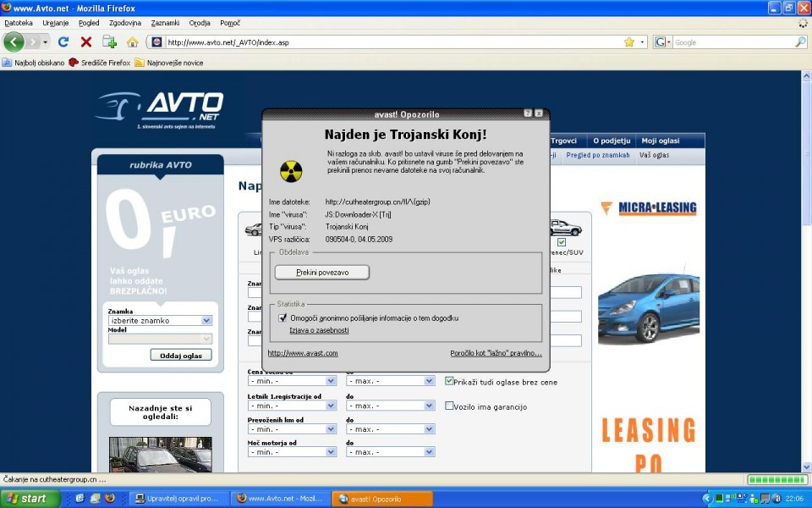Screen dimensions: 812x508
Task: Click the avast icon in system tray
Action: 776,499
